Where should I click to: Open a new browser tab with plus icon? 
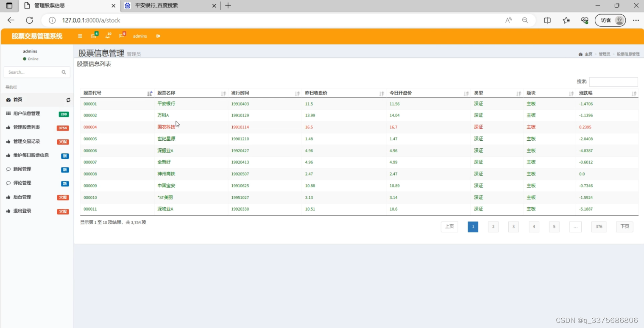pyautogui.click(x=228, y=6)
